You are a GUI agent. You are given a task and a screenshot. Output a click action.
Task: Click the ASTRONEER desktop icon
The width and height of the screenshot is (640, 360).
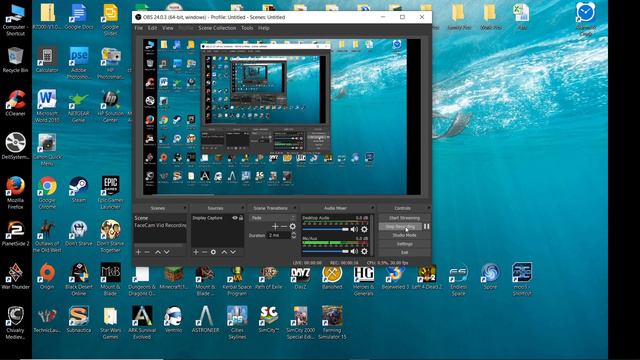205,319
